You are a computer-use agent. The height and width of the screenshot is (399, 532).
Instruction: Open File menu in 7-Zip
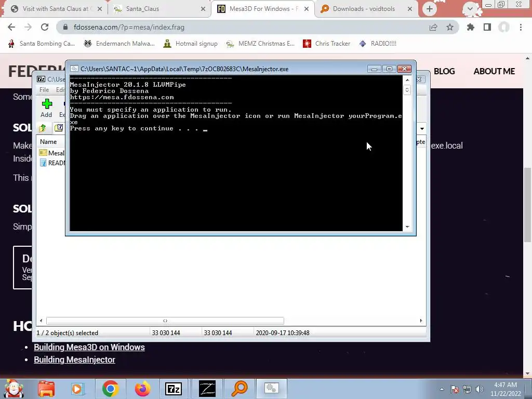pyautogui.click(x=44, y=89)
